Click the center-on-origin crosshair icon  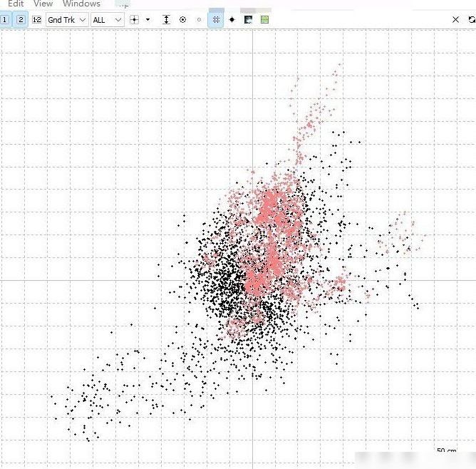coord(134,20)
